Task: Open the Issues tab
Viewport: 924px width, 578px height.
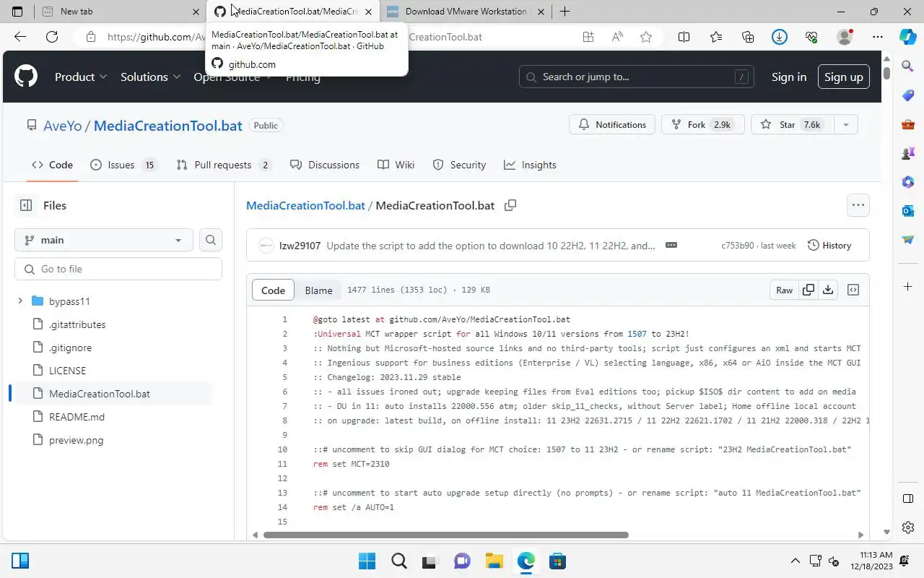Action: coord(123,165)
